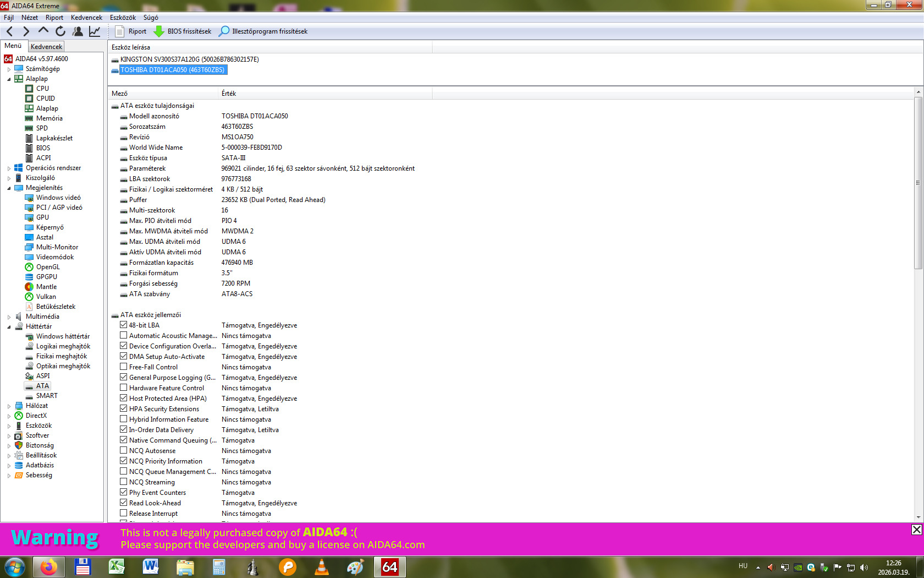Open the Riport menu

[54, 18]
